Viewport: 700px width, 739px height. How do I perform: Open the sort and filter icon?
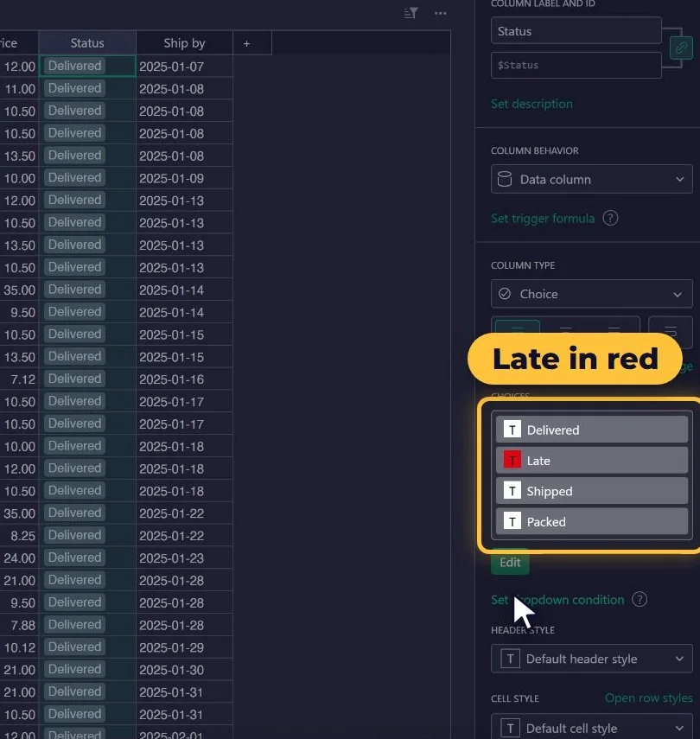(x=410, y=13)
